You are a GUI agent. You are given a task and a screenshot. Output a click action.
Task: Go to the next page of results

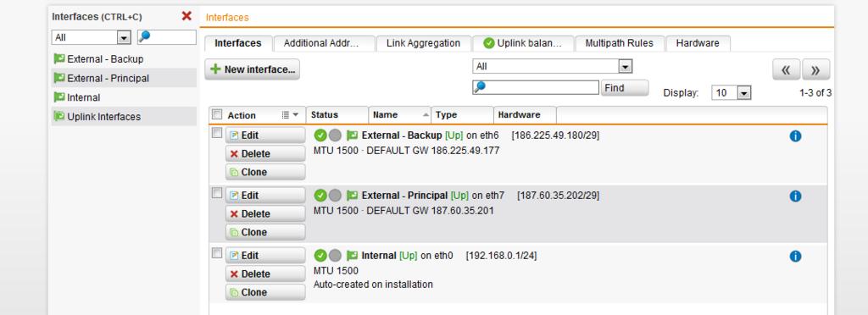(816, 69)
